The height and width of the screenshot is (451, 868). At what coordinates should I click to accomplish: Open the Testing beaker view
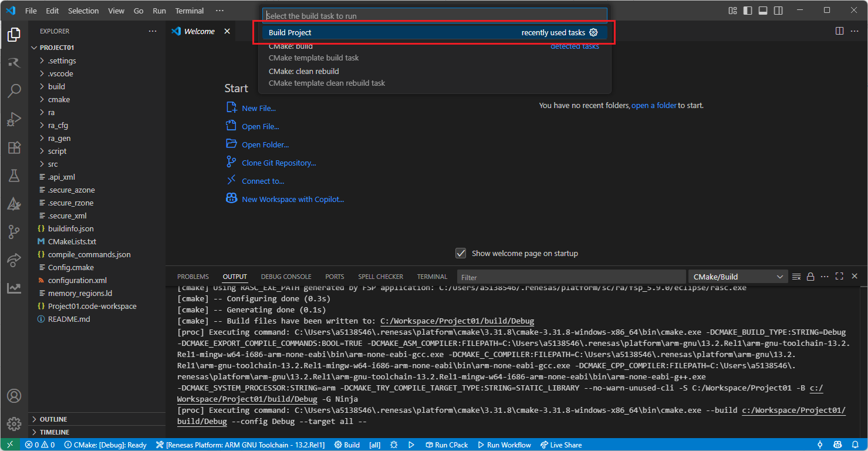point(14,176)
